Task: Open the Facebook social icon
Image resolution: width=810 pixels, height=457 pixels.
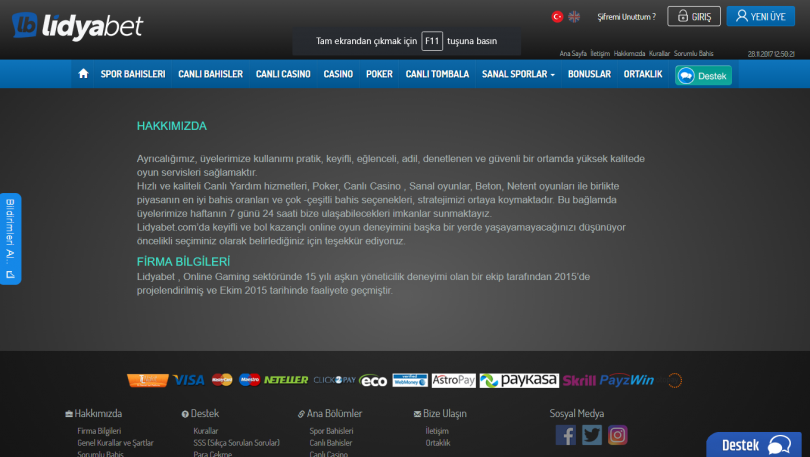Action: [x=566, y=435]
